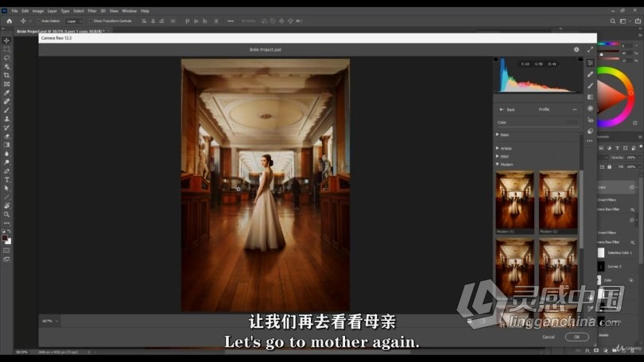
Task: Select the Clone Stamp tool
Action: coord(6,119)
